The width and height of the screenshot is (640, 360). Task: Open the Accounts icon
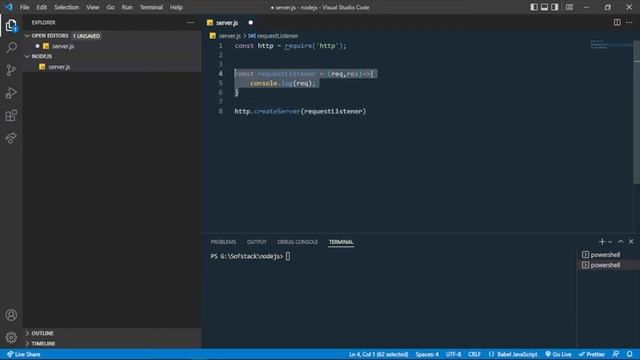(11, 315)
